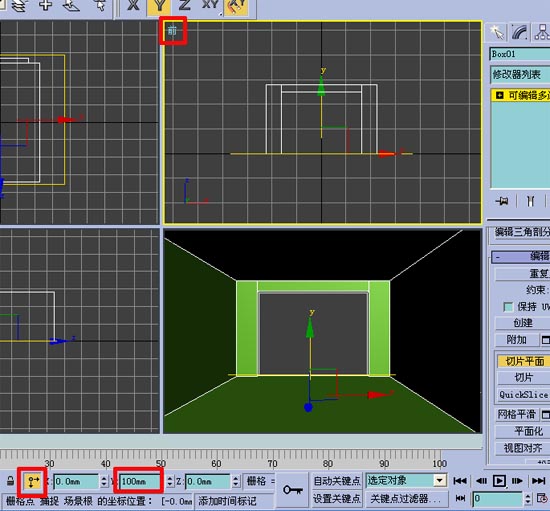The height and width of the screenshot is (511, 550).
Task: Open the time configuration icon
Action: [542, 498]
